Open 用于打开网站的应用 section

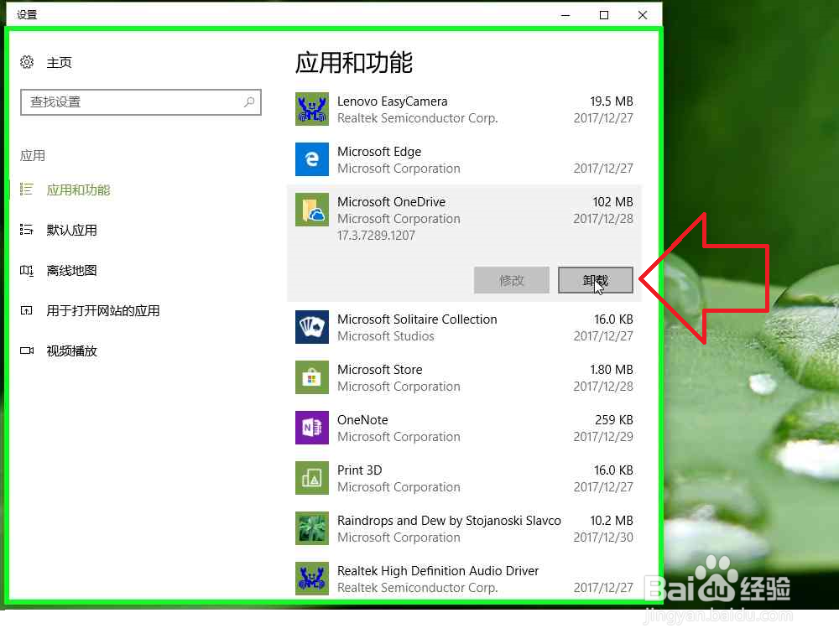coord(102,311)
